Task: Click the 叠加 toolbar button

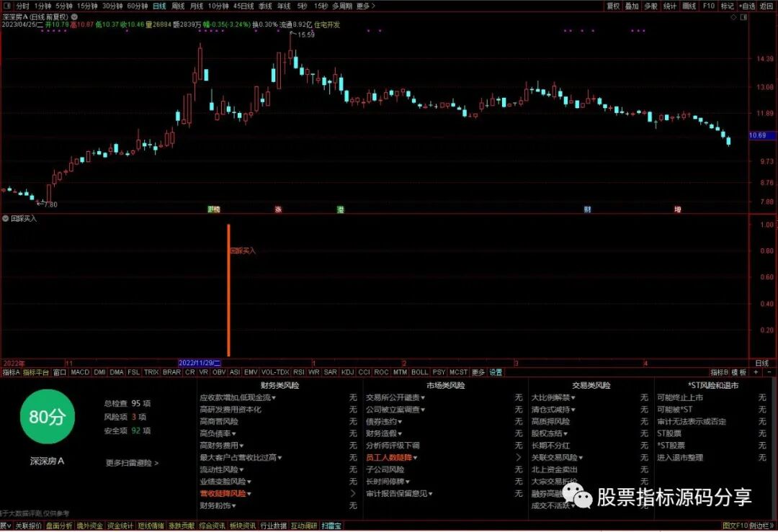Action: [x=632, y=6]
